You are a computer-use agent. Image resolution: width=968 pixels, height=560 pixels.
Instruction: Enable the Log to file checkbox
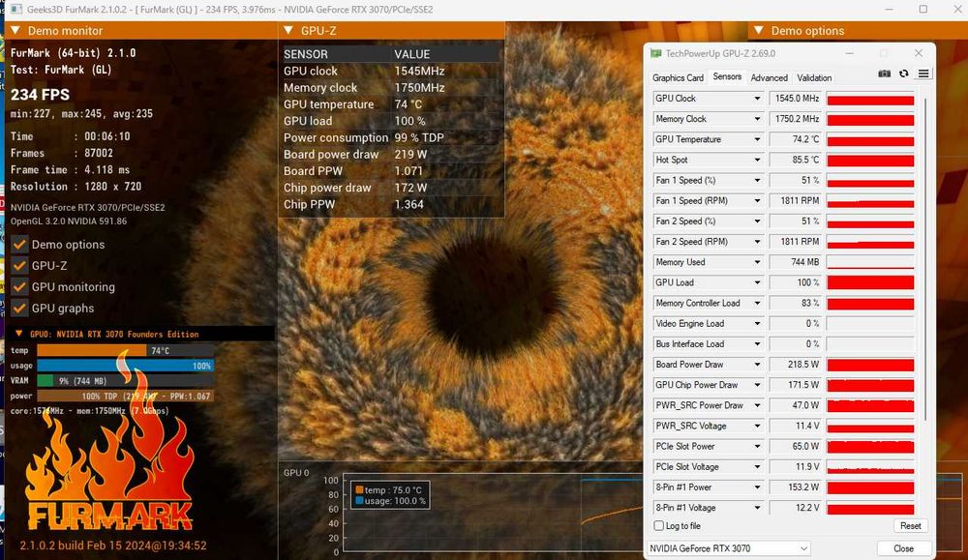click(x=659, y=526)
